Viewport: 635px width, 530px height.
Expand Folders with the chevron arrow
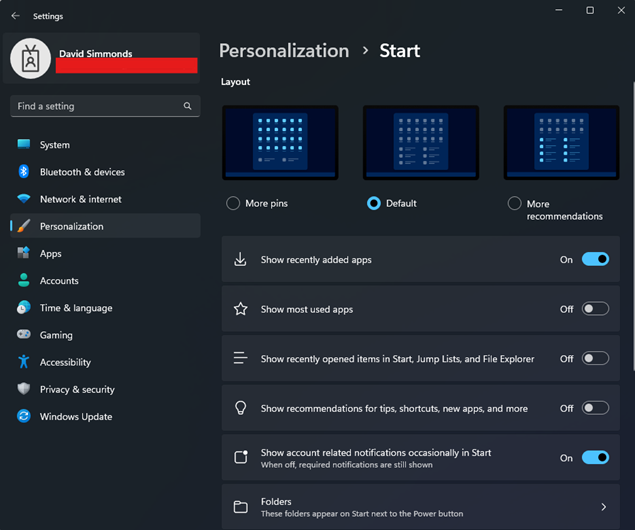(x=603, y=507)
